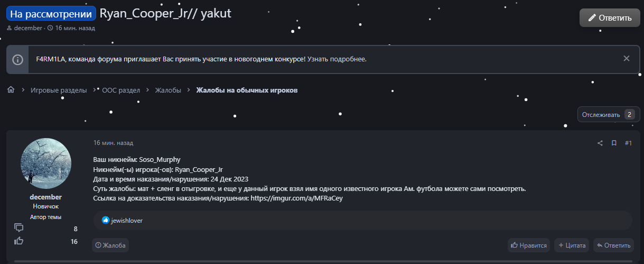
Task: Click the info icon in notice banner
Action: click(x=18, y=59)
